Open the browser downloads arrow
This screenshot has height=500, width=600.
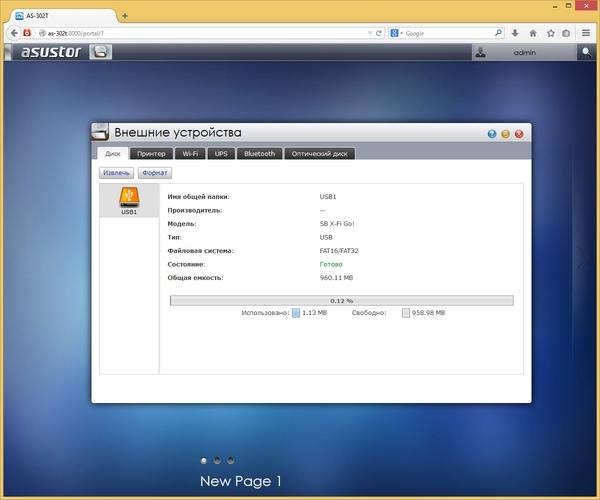click(x=515, y=33)
